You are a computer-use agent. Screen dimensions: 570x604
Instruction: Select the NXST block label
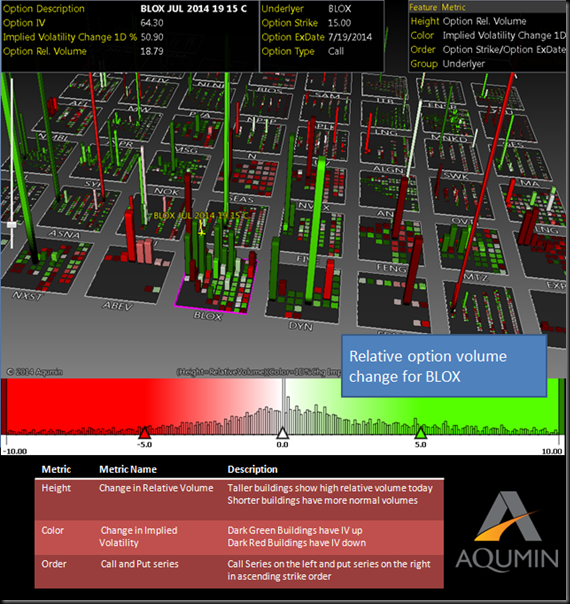(x=27, y=296)
